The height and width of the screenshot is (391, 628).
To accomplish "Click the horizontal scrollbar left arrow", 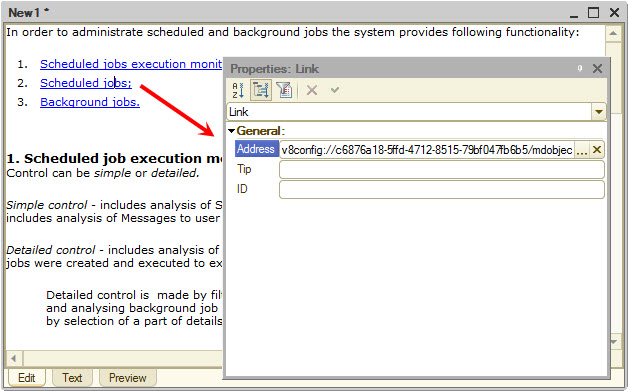I will pos(14,358).
